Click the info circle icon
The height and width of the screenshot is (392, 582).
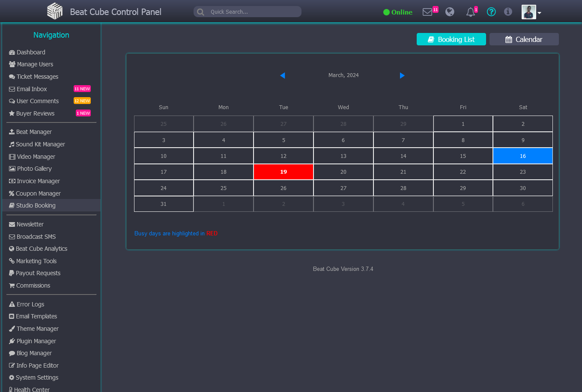click(x=508, y=12)
